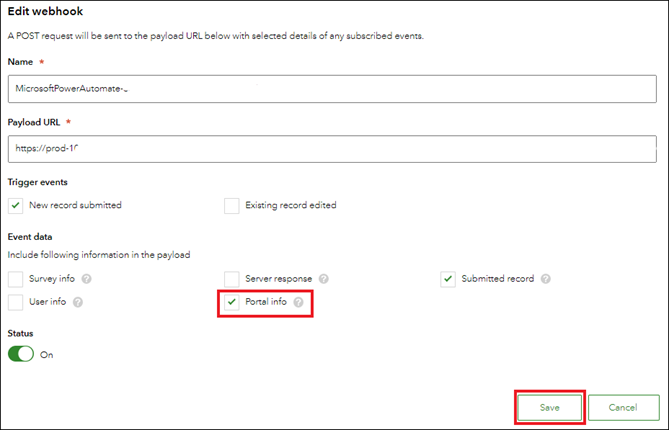Select the Name field label
The width and height of the screenshot is (669, 430).
20,62
